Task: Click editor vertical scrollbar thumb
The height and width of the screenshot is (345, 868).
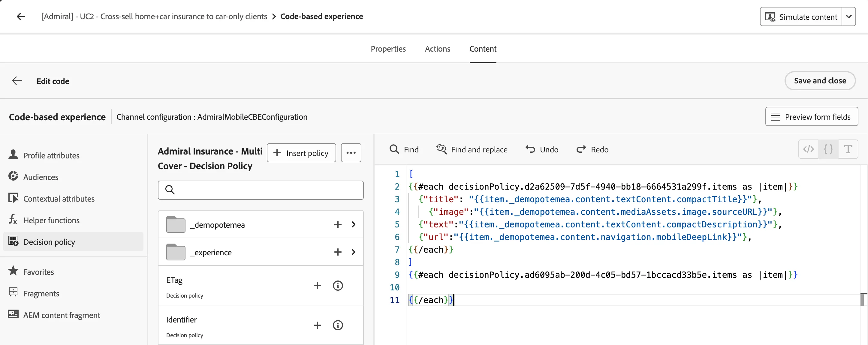Action: 862,299
